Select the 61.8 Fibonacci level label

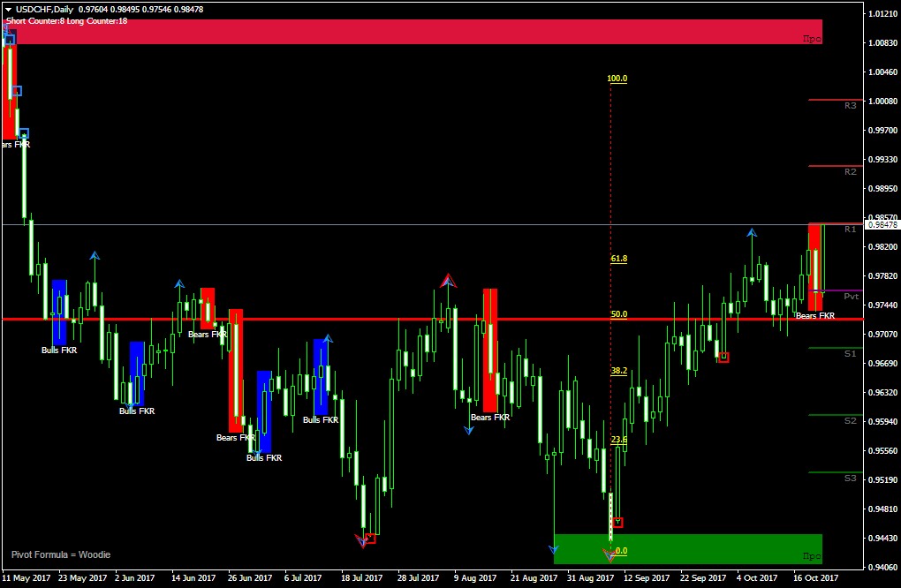click(x=619, y=259)
